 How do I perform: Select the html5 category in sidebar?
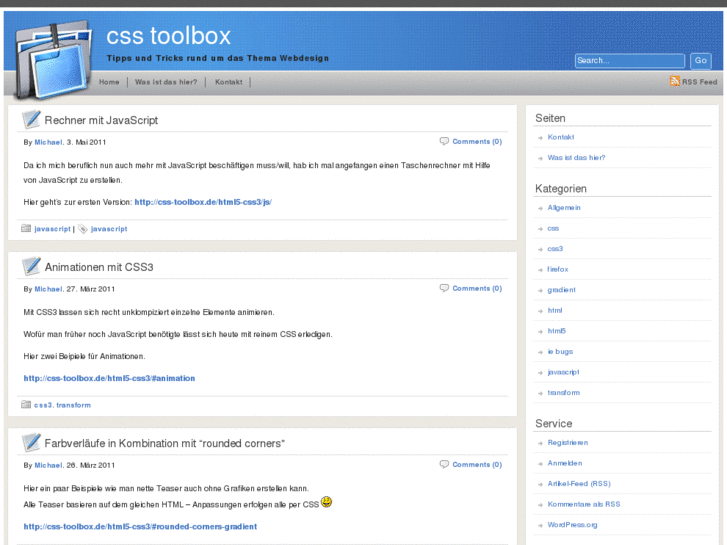tap(556, 331)
